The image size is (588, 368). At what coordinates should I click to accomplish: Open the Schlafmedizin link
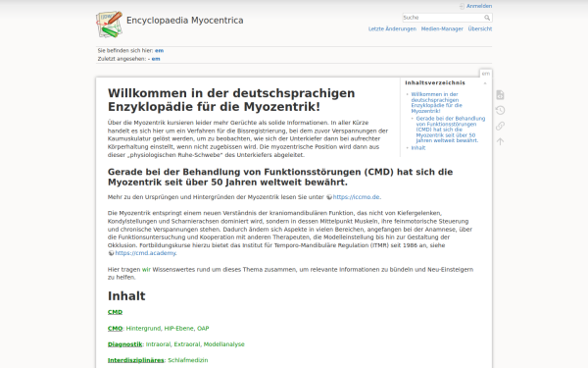[x=188, y=360]
